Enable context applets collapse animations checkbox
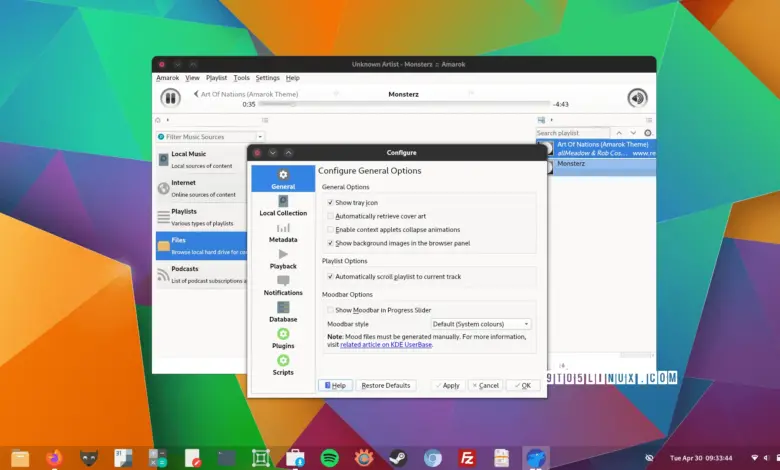Screen dimensions: 780x470 tap(330, 230)
